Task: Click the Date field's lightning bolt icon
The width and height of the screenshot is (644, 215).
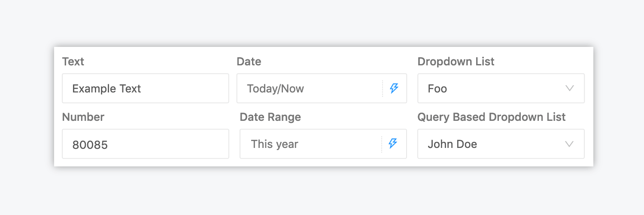Action: (x=394, y=89)
